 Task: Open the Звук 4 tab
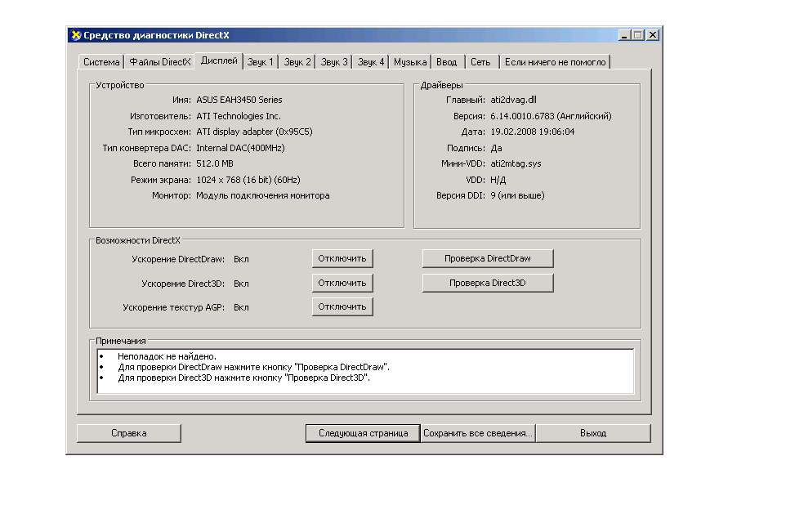click(371, 62)
